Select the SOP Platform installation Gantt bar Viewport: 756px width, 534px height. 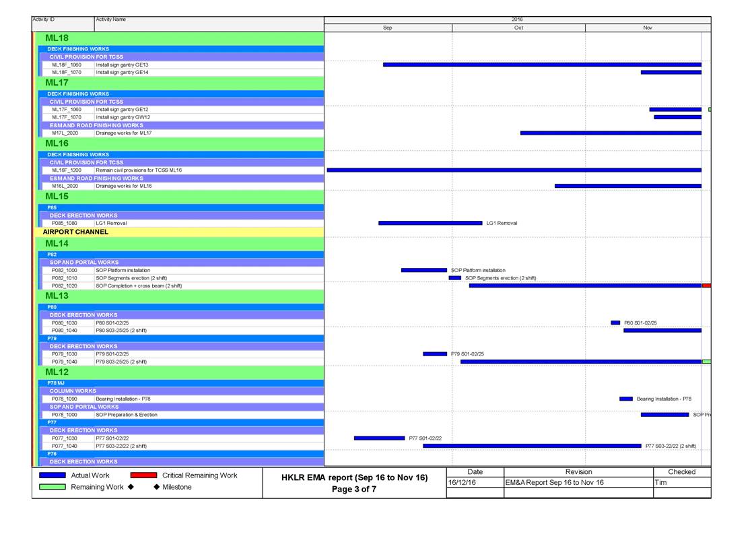point(423,270)
